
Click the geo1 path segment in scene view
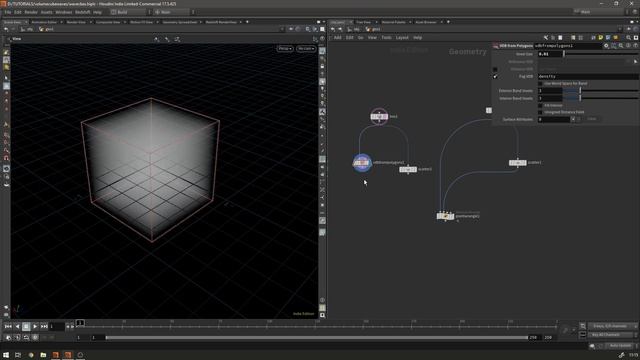[46, 29]
